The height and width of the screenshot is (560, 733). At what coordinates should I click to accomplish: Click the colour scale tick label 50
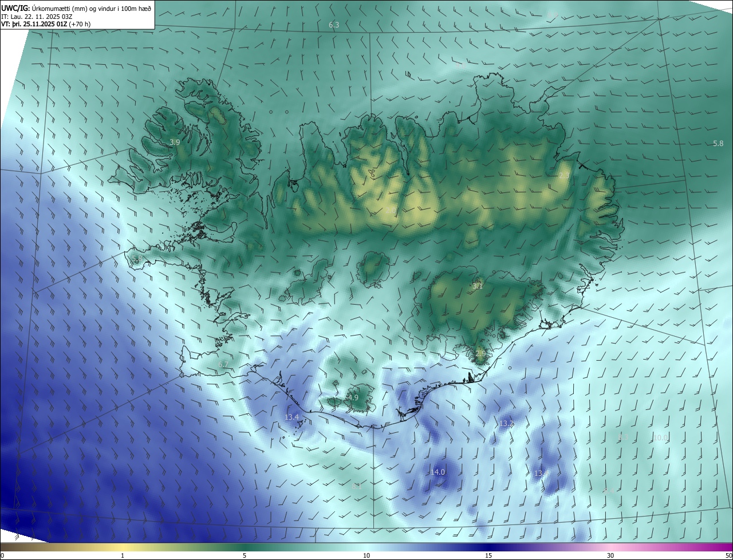(x=728, y=555)
